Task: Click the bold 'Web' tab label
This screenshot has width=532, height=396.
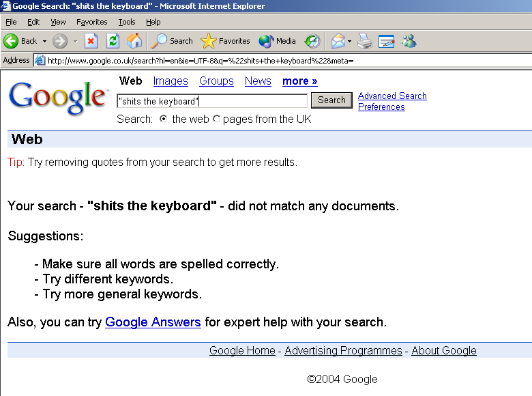Action: point(131,81)
